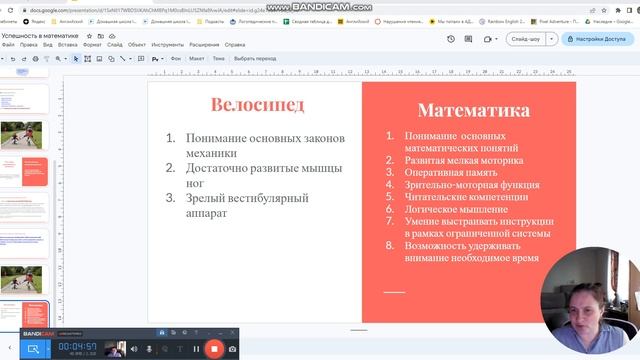Select Bandicam screen recording mode button

[33, 349]
